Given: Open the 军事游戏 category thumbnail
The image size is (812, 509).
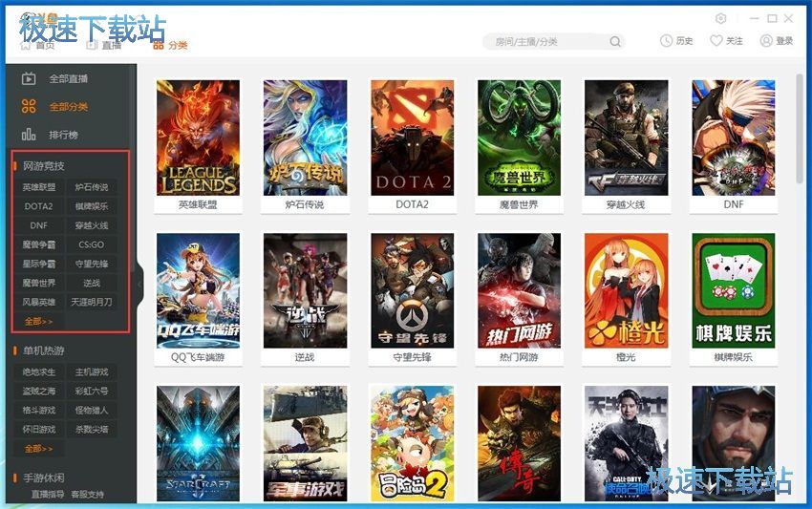Looking at the screenshot, I should coord(305,443).
